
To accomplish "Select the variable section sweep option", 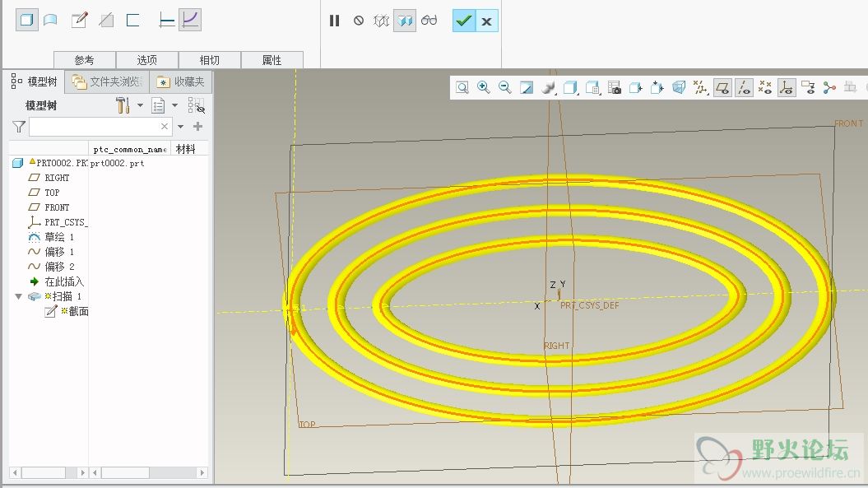I will click(190, 21).
